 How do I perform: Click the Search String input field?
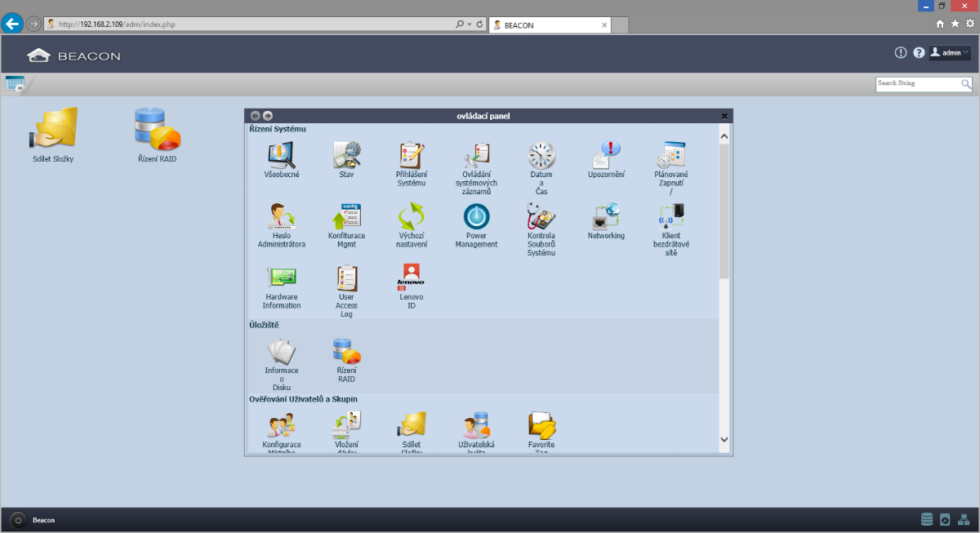pyautogui.click(x=917, y=83)
